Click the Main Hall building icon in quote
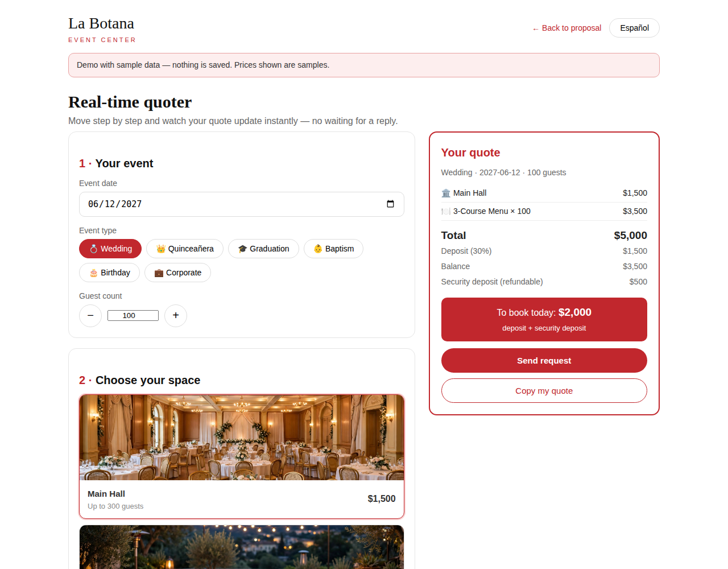The image size is (728, 569). click(x=446, y=193)
